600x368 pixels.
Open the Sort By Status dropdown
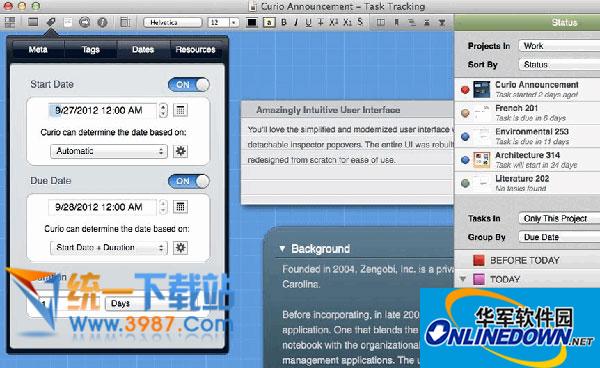[559, 64]
